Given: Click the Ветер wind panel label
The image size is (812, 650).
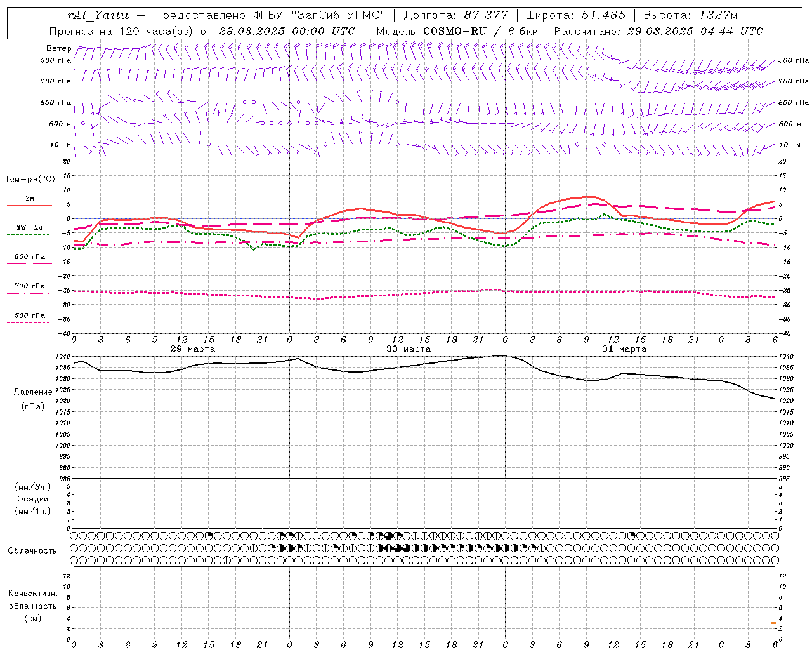Looking at the screenshot, I should coord(58,48).
